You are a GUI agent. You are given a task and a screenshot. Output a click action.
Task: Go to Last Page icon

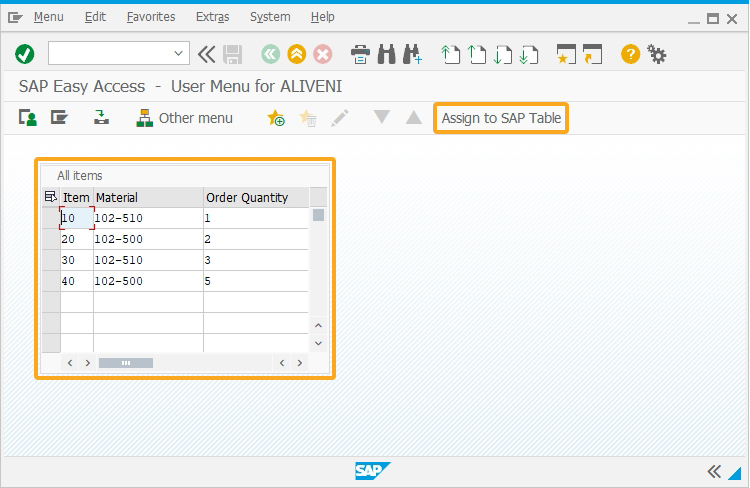(529, 54)
